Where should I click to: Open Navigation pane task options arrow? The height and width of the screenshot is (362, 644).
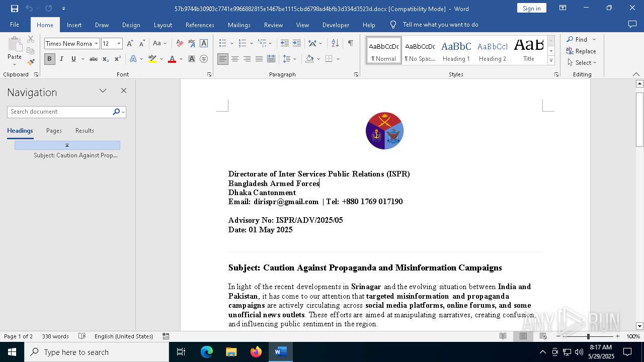tap(103, 91)
